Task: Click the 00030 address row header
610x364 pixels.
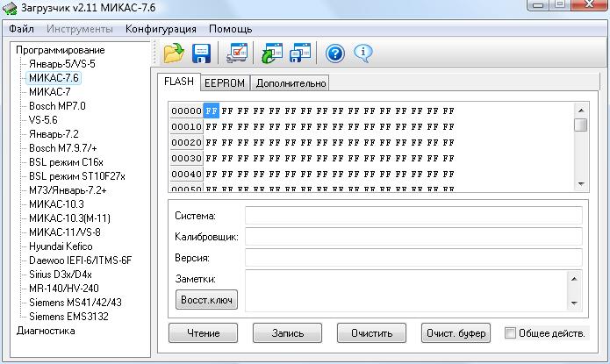Action: [186, 158]
